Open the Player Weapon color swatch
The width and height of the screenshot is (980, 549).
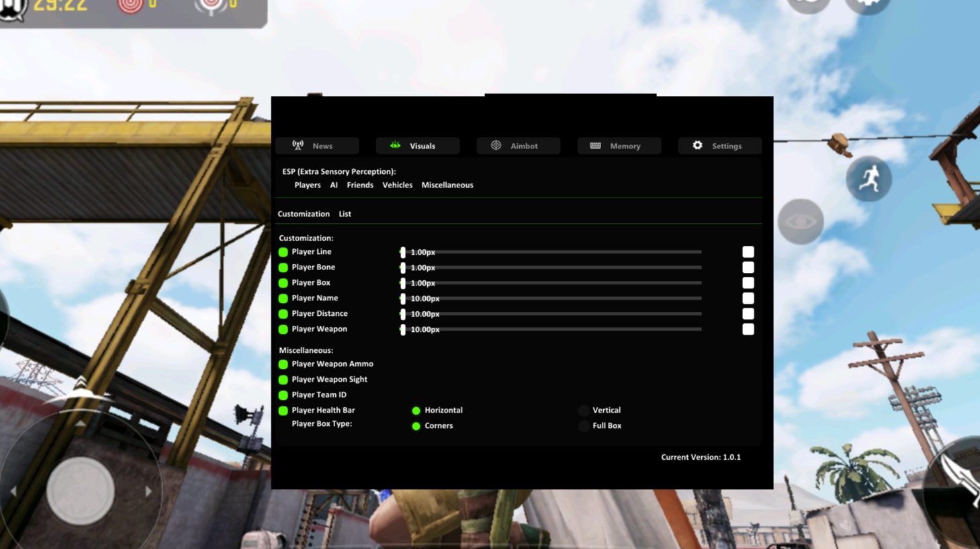tap(748, 329)
